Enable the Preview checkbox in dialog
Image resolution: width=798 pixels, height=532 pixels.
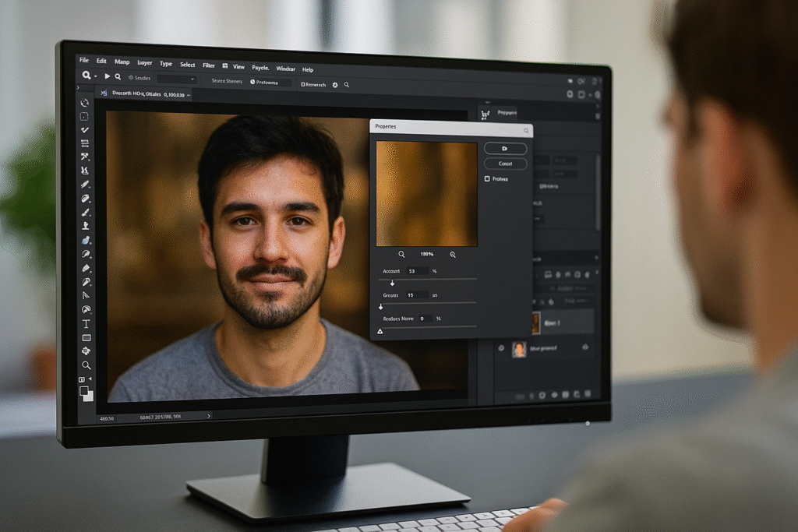click(488, 179)
